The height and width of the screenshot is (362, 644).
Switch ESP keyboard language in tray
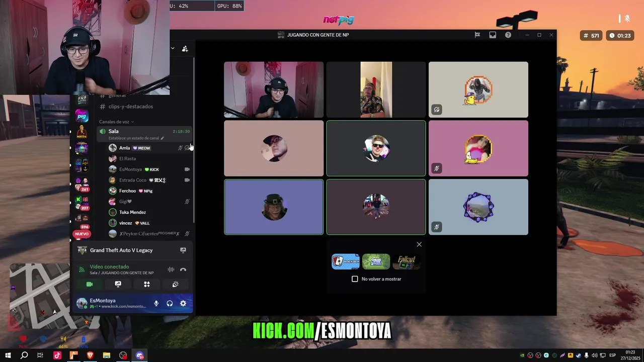(612, 355)
